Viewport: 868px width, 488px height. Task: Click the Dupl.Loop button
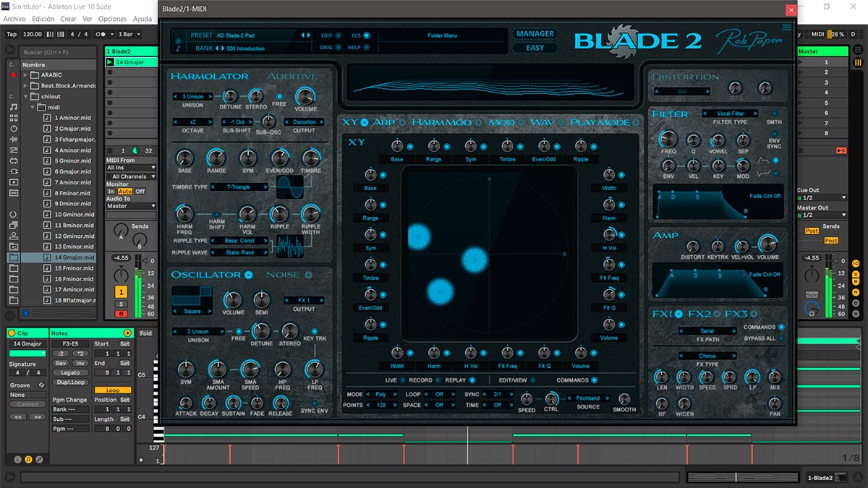point(70,382)
